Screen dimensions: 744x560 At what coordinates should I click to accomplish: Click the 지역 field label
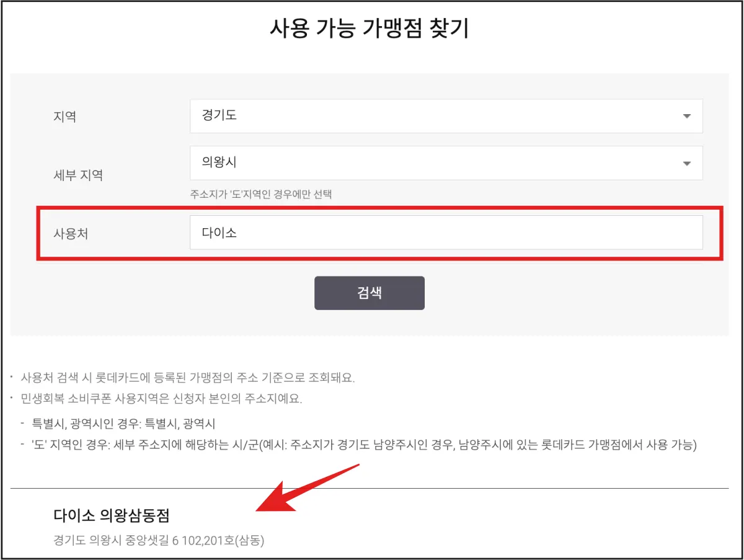click(65, 116)
